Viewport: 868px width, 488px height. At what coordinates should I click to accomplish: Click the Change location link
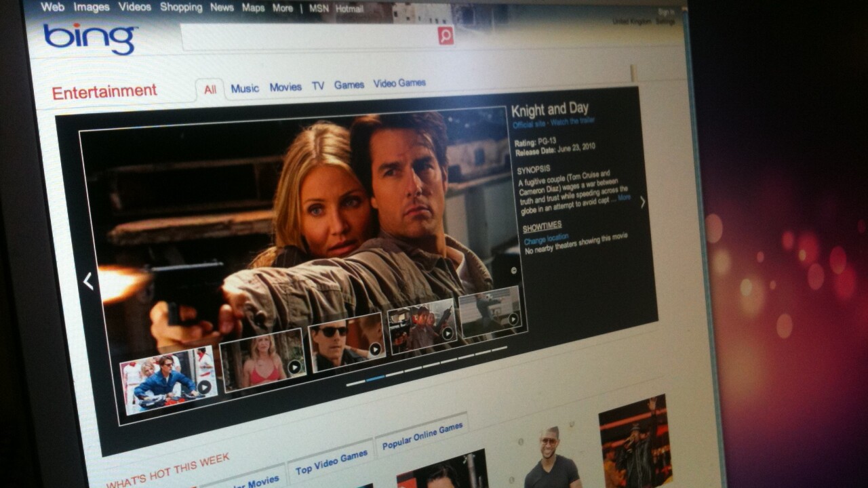pyautogui.click(x=546, y=239)
